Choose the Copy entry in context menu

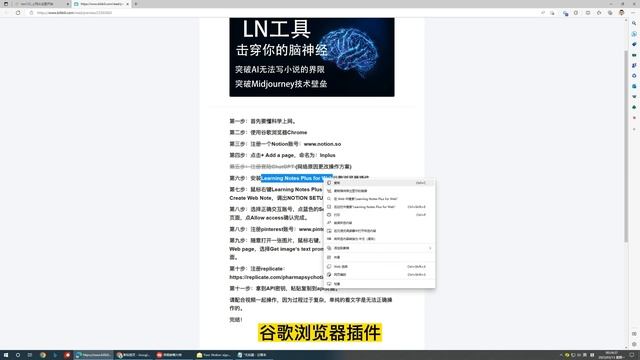[380, 183]
